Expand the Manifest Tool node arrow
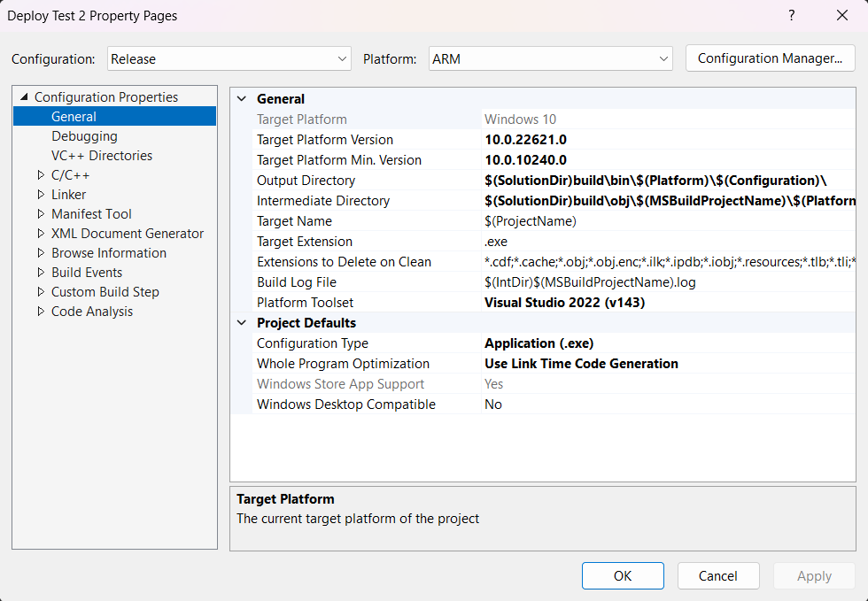Image resolution: width=868 pixels, height=601 pixels. 41,214
